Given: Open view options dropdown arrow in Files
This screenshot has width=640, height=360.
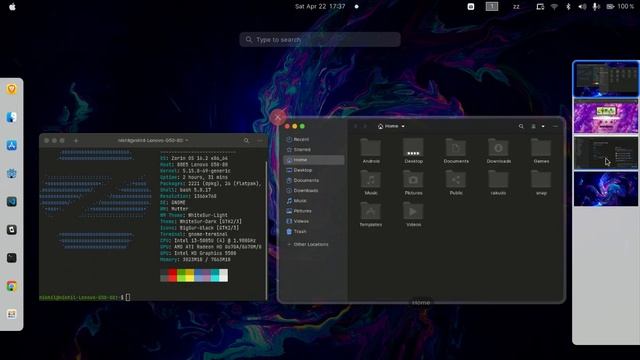Looking at the screenshot, I should point(543,127).
